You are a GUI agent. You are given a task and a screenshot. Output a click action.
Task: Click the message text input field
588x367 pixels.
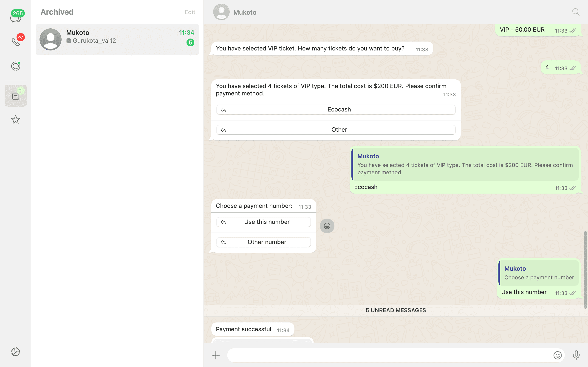pos(389,355)
